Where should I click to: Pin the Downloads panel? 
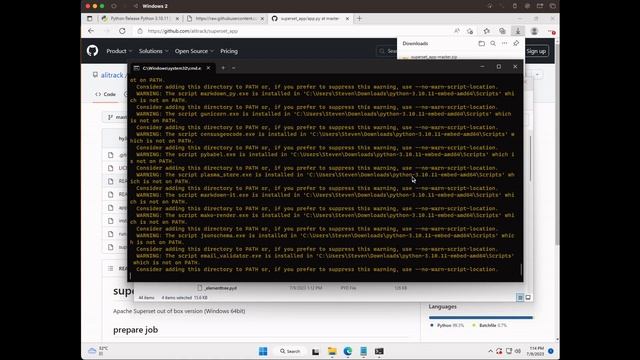click(x=516, y=43)
